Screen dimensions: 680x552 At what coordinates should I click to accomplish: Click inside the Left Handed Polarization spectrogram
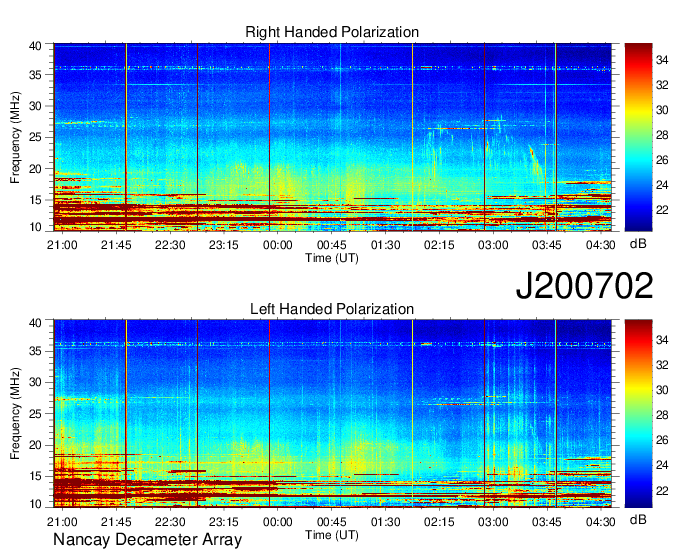point(333,414)
